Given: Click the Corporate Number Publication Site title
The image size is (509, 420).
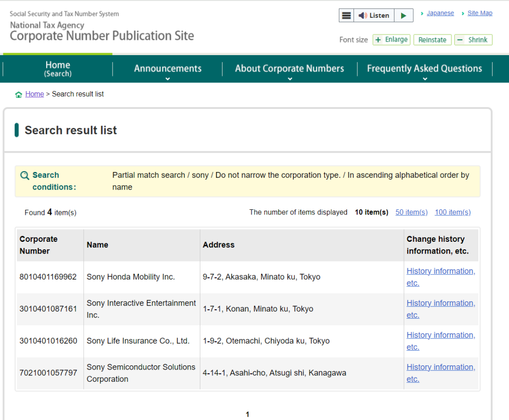Looking at the screenshot, I should pyautogui.click(x=102, y=36).
